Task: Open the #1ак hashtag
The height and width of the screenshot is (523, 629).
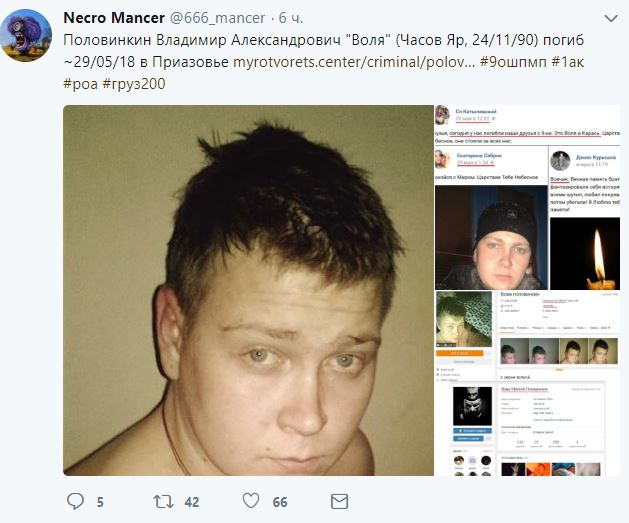Action: (x=568, y=62)
